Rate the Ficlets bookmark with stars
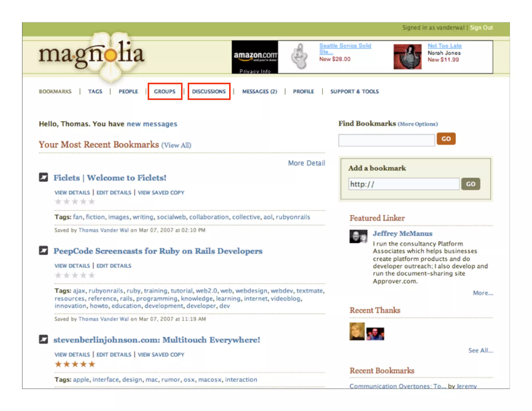 tap(75, 202)
